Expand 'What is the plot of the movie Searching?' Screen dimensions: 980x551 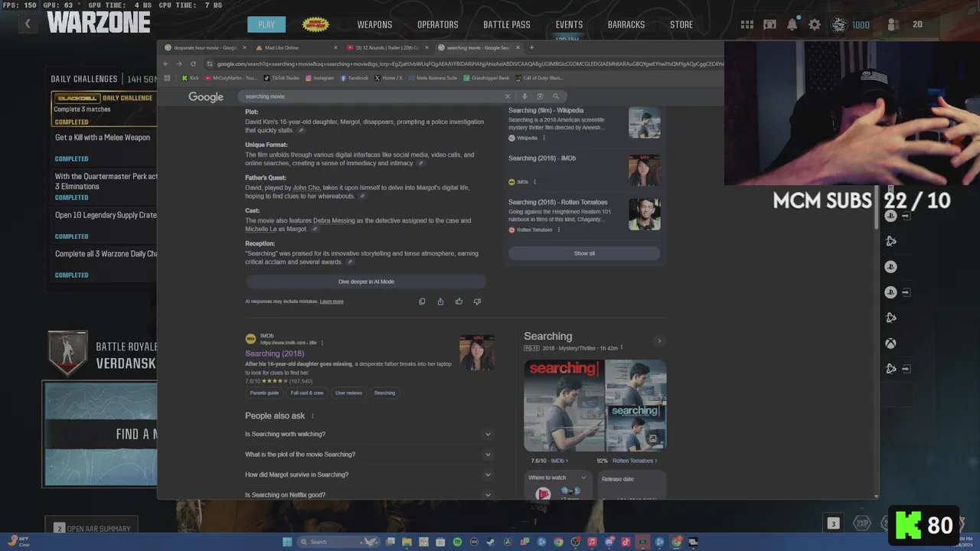point(368,455)
